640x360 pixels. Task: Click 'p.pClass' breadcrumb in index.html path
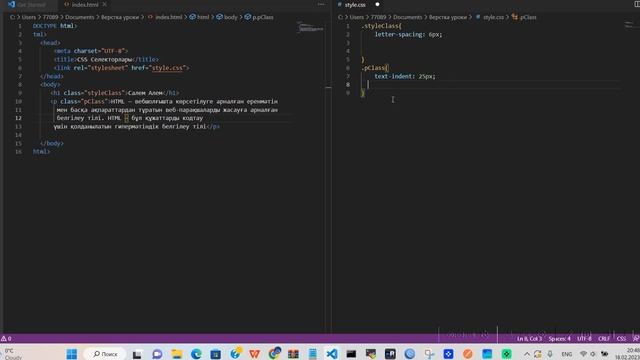[x=263, y=17]
